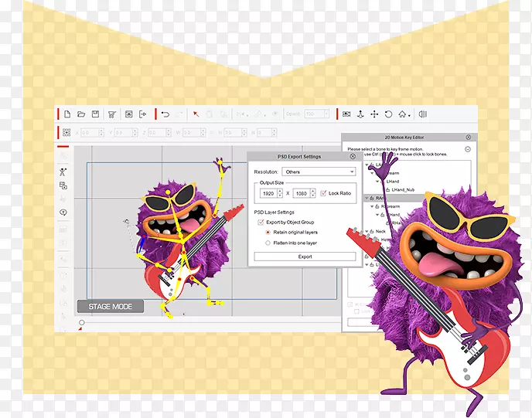The width and height of the screenshot is (532, 418).
Task: Click the New Project file icon
Action: (67, 114)
